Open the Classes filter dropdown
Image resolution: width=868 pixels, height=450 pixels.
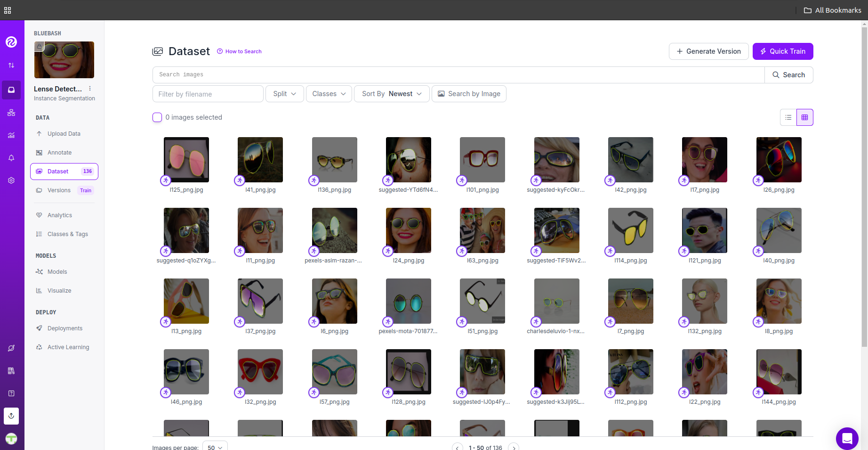(329, 94)
